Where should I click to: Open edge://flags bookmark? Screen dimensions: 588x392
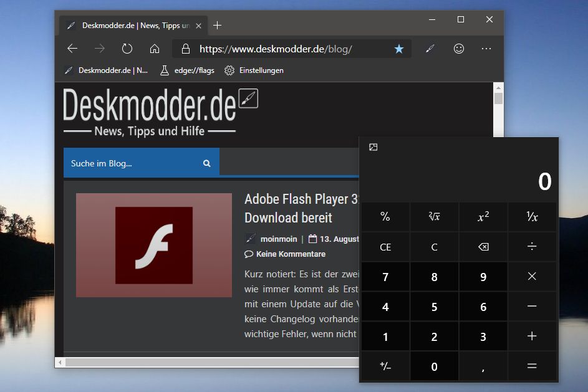tap(188, 70)
